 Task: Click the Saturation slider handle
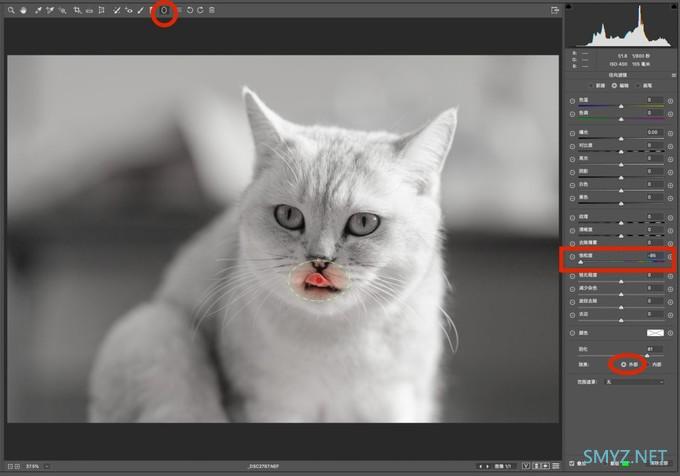(581, 262)
